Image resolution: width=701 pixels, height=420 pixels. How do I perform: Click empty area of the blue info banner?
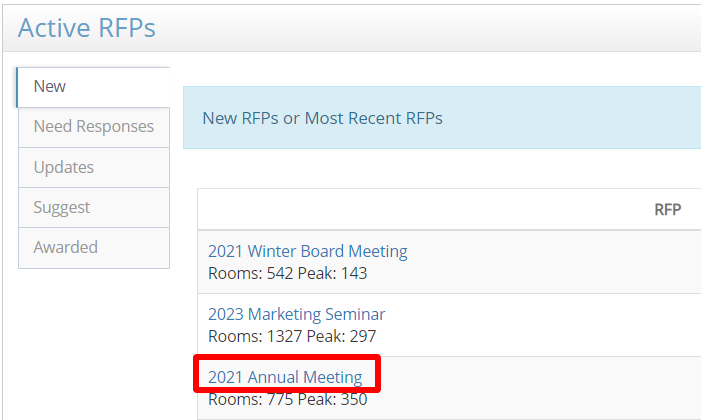(580, 118)
